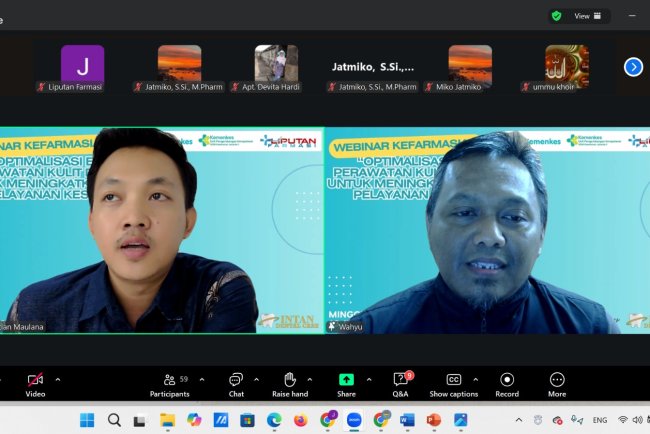The width and height of the screenshot is (650, 434).
Task: Start Record in Zoom
Action: [507, 385]
